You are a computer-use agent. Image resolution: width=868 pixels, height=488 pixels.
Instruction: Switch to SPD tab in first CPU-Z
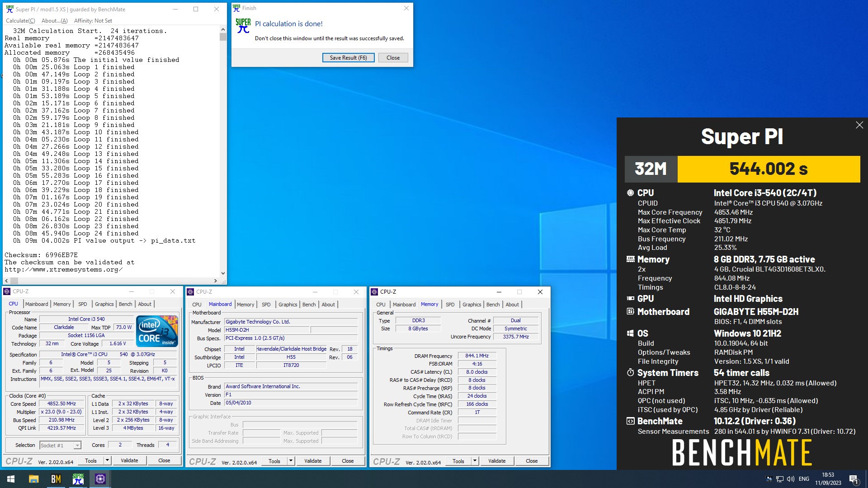pyautogui.click(x=82, y=304)
